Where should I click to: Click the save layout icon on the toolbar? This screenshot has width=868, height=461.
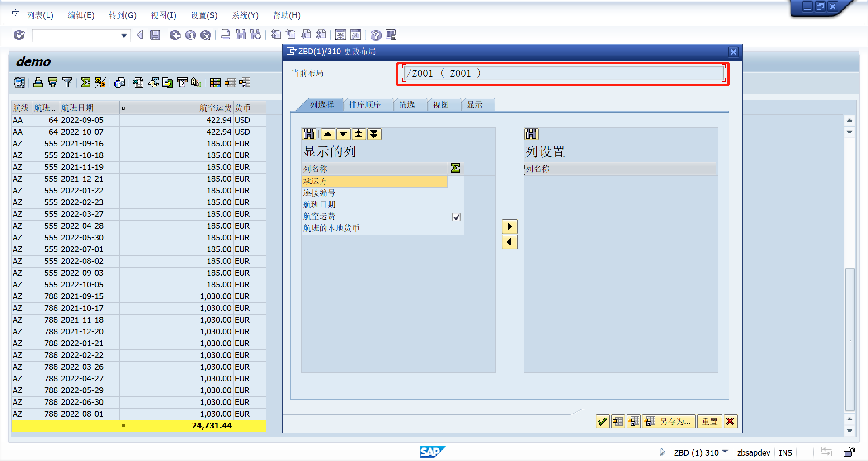click(244, 83)
